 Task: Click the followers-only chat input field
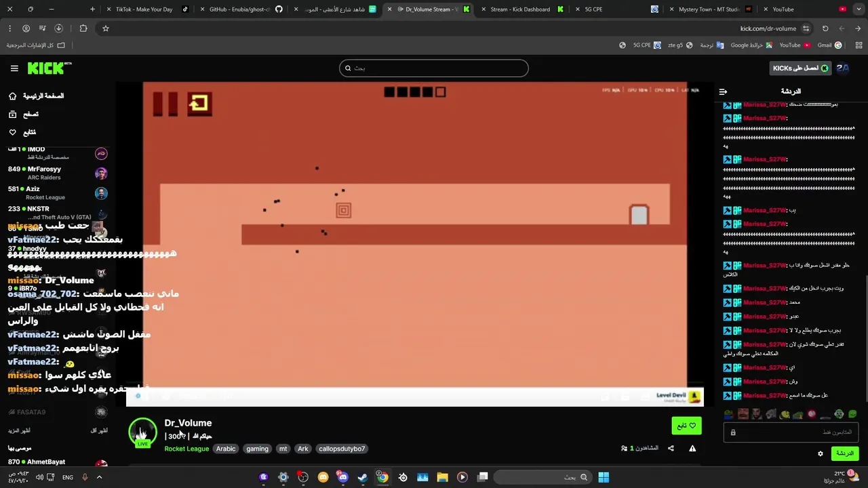(791, 432)
